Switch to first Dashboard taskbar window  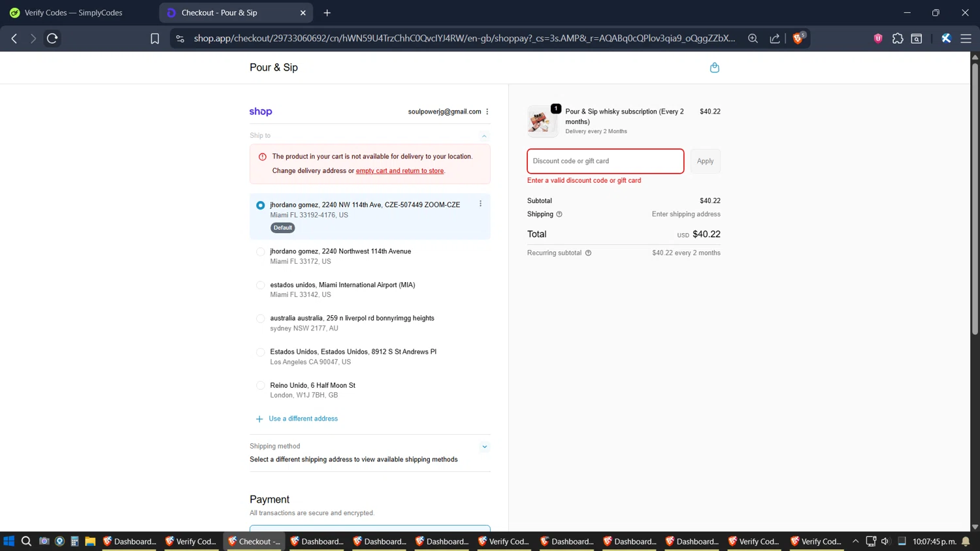[x=129, y=541]
